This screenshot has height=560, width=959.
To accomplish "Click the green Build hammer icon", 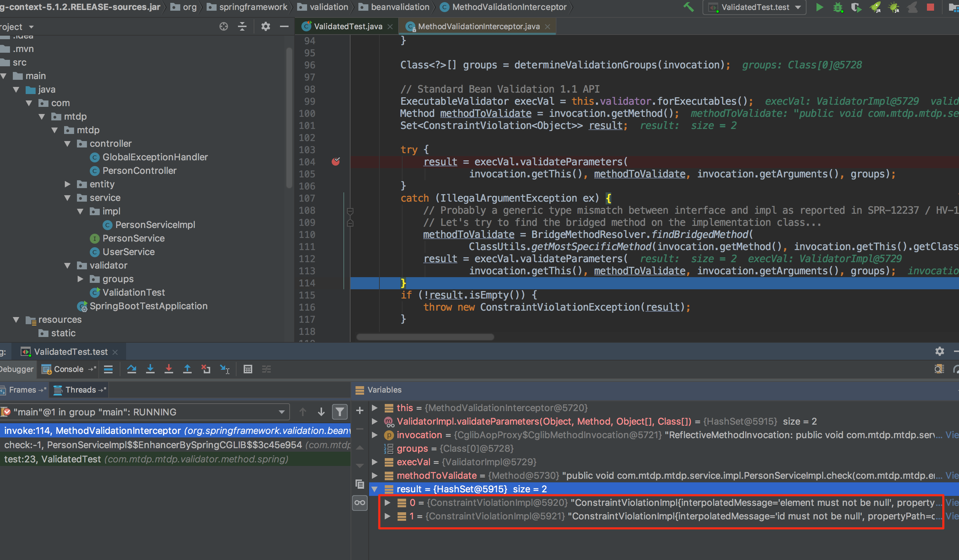I will pyautogui.click(x=688, y=7).
